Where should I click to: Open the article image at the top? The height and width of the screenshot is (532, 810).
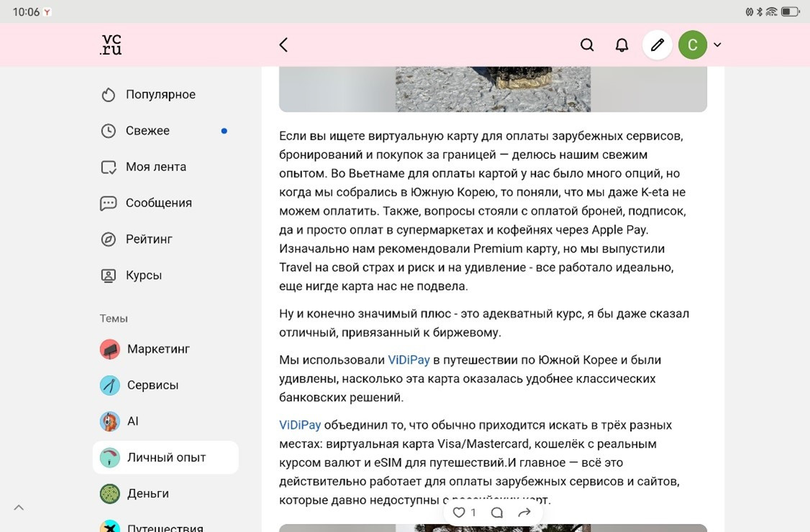click(x=493, y=89)
